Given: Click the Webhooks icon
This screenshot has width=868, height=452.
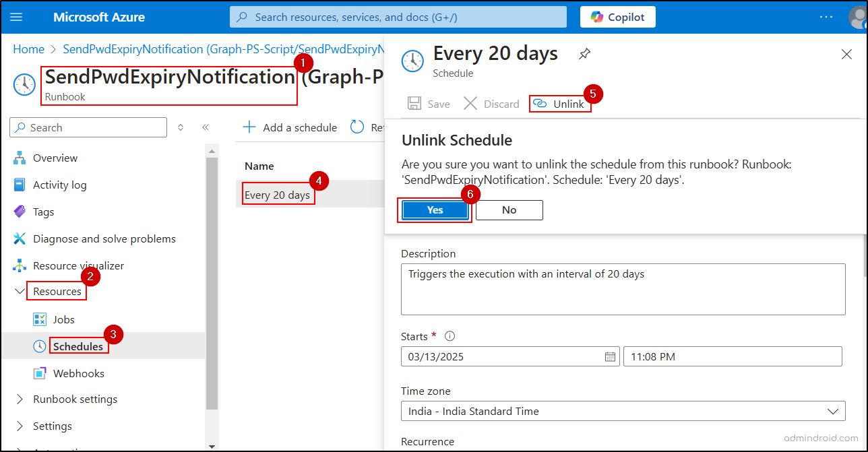Looking at the screenshot, I should click(x=40, y=373).
